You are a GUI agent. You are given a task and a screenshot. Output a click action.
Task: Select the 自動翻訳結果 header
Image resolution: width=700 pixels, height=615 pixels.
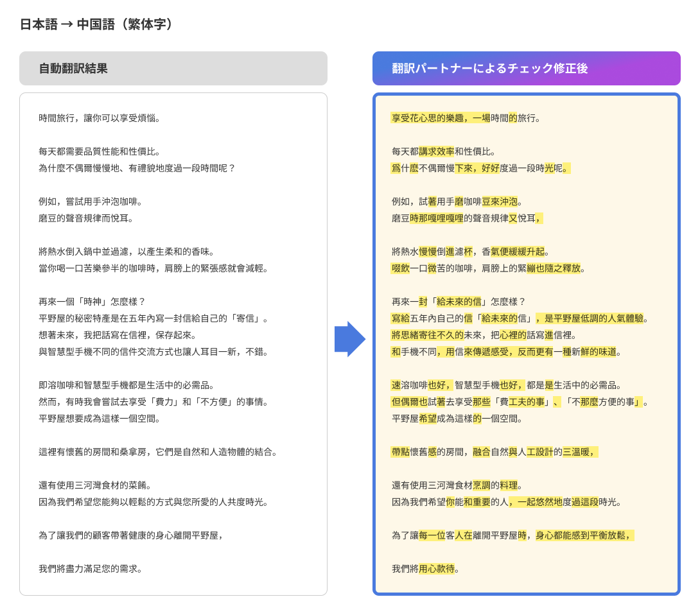click(x=173, y=69)
